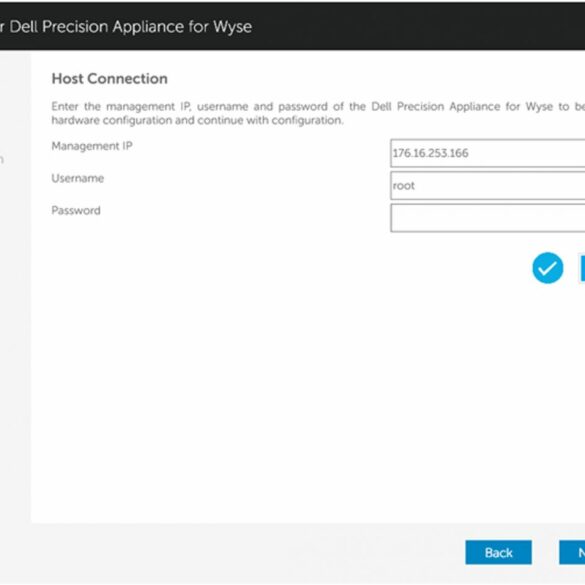585x585 pixels.
Task: Click the Username label text
Action: click(78, 178)
